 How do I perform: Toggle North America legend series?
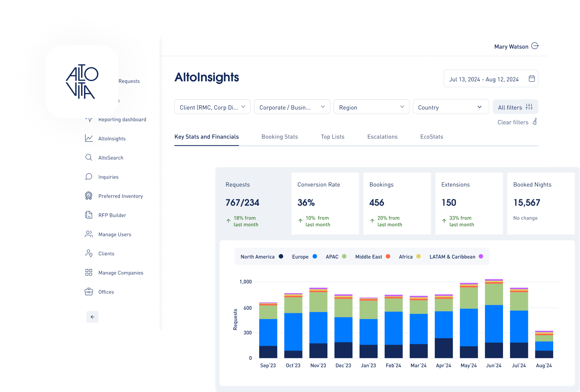tap(262, 257)
